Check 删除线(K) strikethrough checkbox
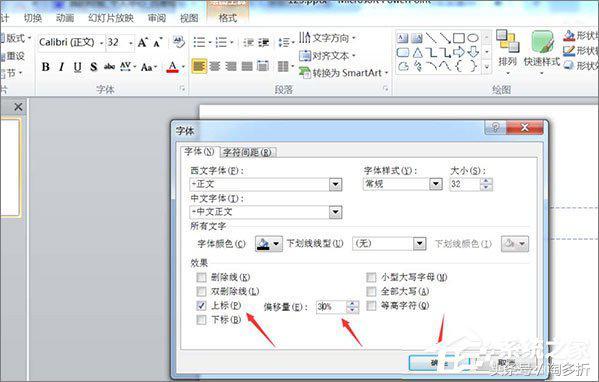Image resolution: width=599 pixels, height=382 pixels. [201, 277]
